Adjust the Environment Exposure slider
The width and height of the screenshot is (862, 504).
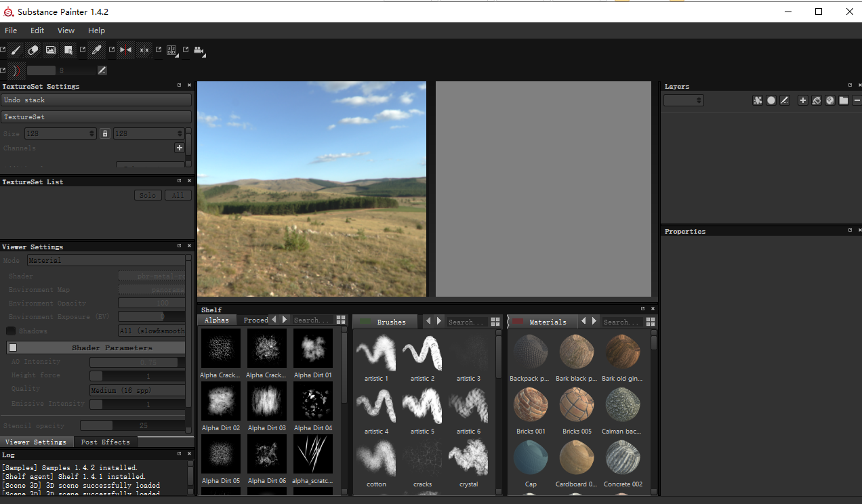pyautogui.click(x=152, y=316)
